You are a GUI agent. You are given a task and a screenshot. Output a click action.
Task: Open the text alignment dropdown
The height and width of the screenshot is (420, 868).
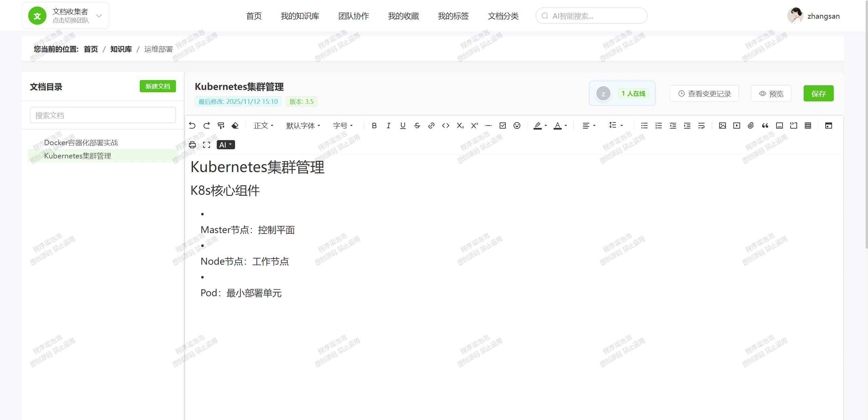point(589,126)
